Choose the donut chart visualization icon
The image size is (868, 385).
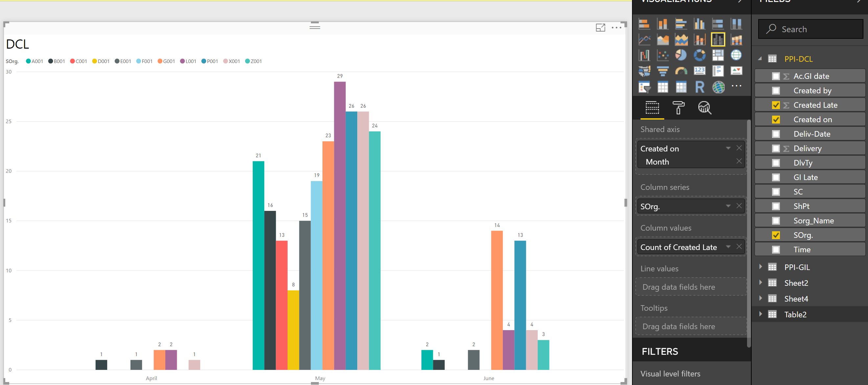699,55
